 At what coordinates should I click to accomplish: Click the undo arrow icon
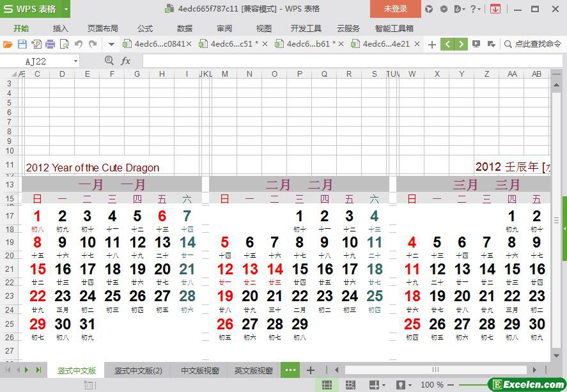(79, 44)
